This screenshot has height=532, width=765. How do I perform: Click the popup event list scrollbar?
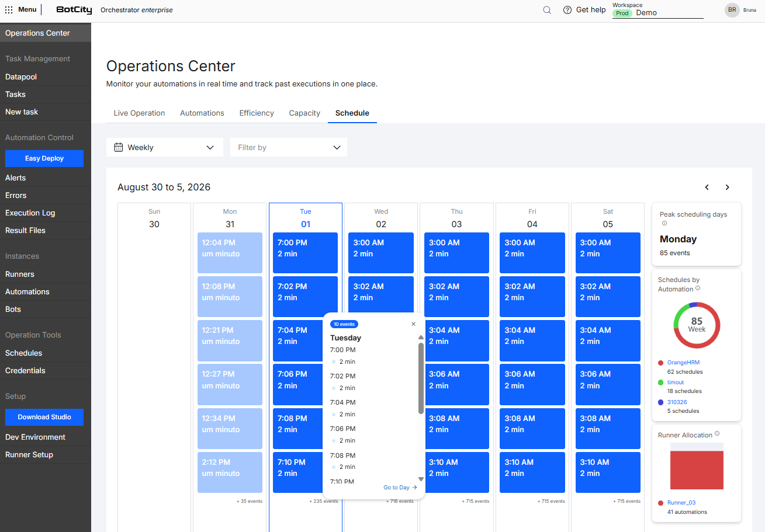pos(421,378)
